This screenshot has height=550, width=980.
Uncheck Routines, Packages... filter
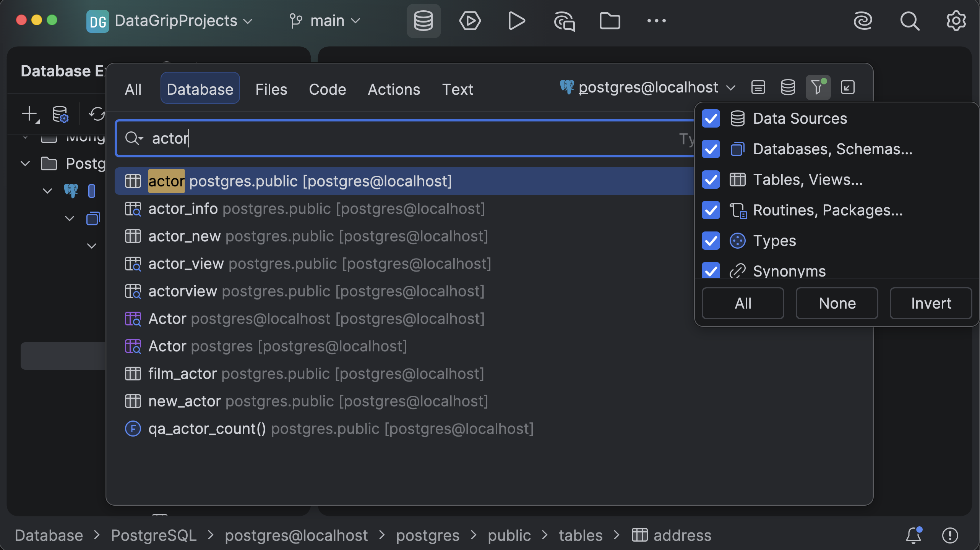click(711, 210)
